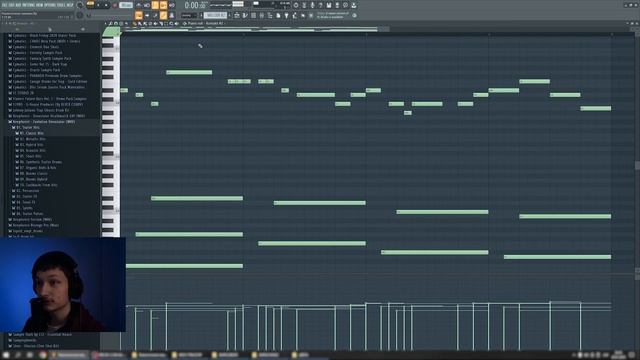This screenshot has width=640, height=360.
Task: Click the tempo display box
Action: click(126, 5)
